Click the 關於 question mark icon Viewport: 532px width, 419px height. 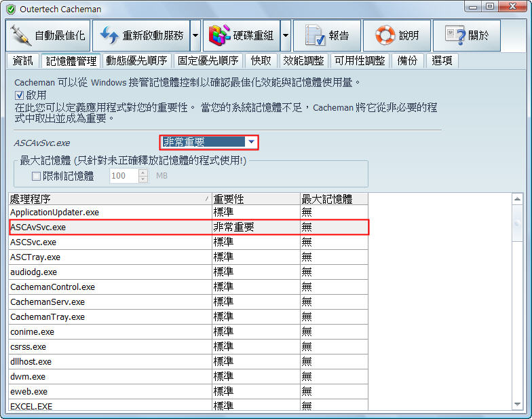click(455, 35)
